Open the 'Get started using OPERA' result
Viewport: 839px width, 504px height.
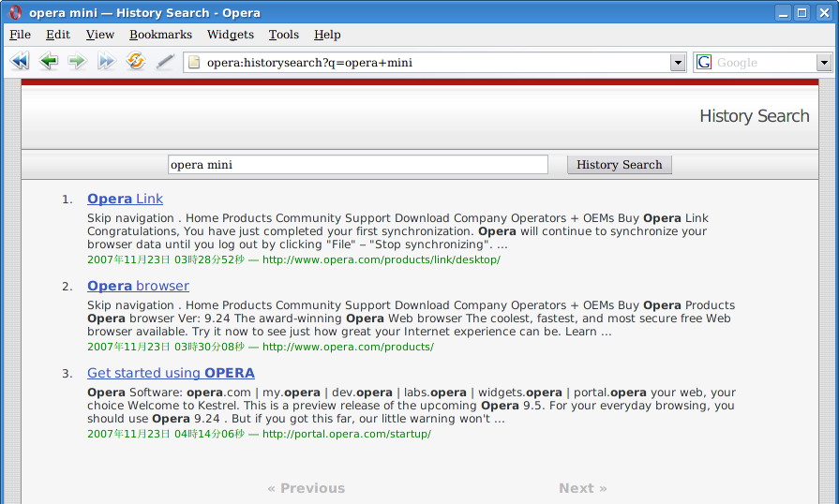171,373
